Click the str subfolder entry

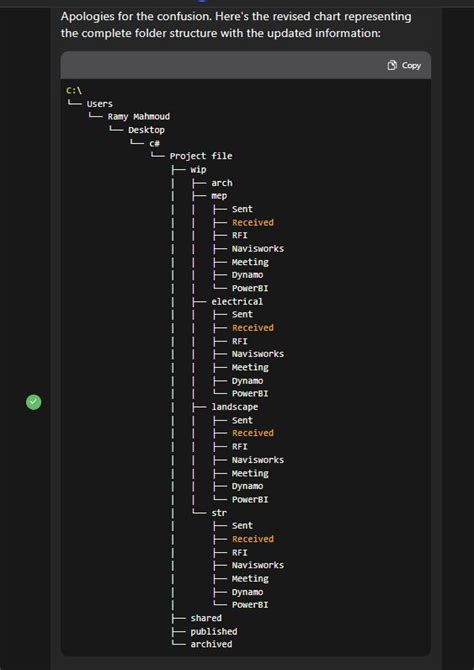tap(219, 512)
